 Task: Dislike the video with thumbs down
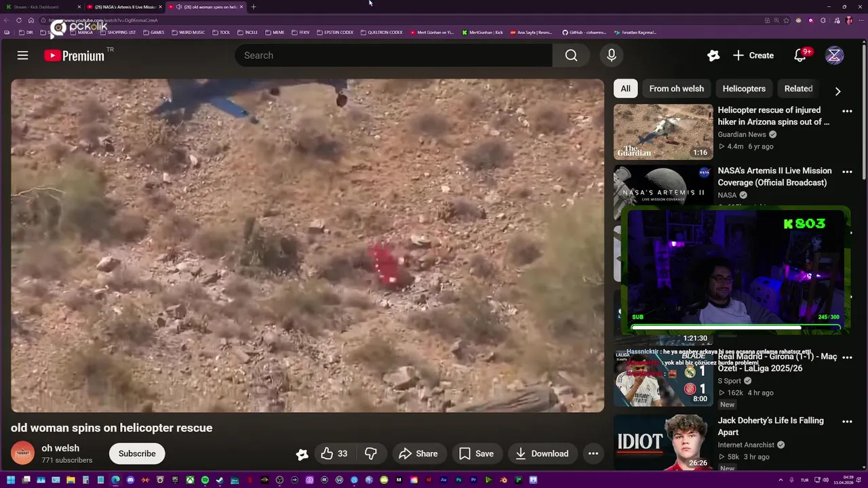pos(371,453)
